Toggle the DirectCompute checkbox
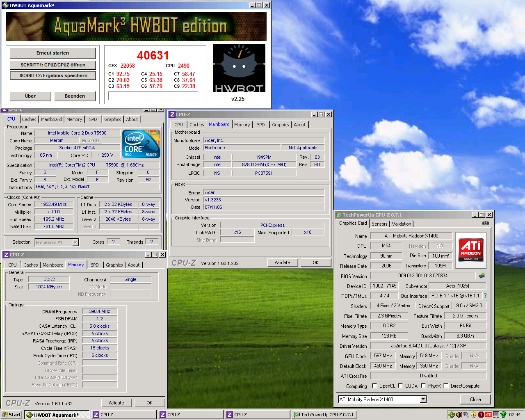Screen dimensions: 525x420 click(446, 386)
